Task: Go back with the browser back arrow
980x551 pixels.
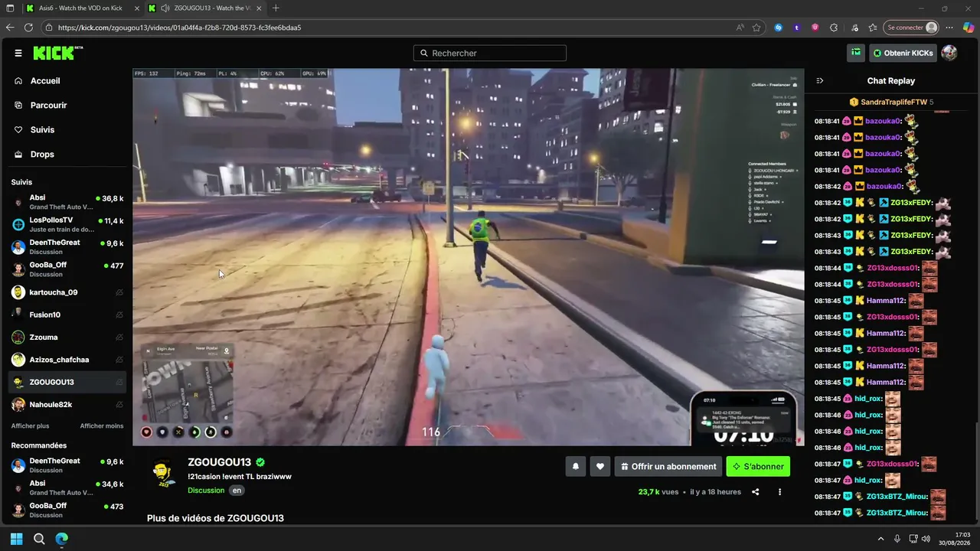Action: point(10,28)
